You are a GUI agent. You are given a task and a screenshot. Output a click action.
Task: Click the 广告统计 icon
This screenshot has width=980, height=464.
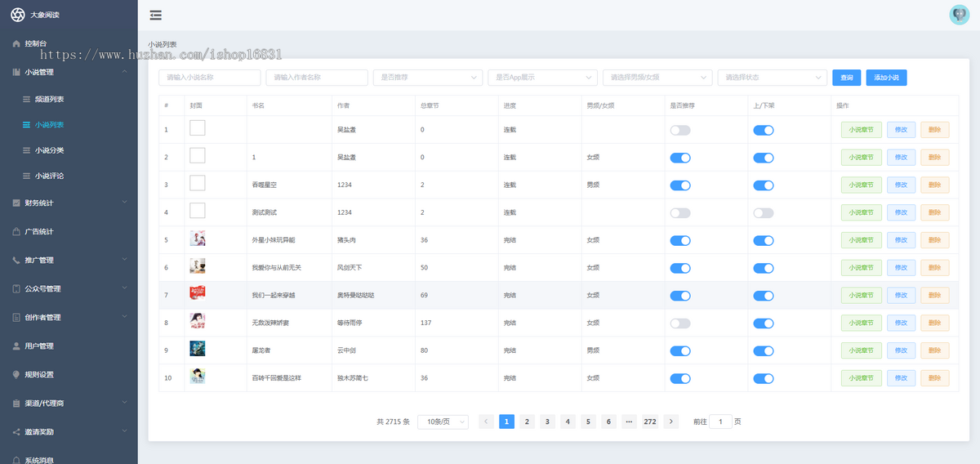pyautogui.click(x=16, y=231)
